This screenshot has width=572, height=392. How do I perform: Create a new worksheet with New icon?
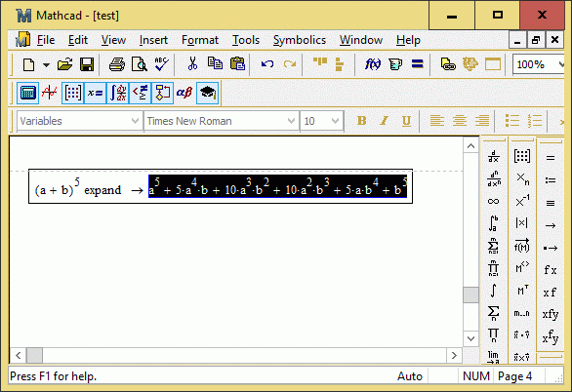tap(29, 65)
